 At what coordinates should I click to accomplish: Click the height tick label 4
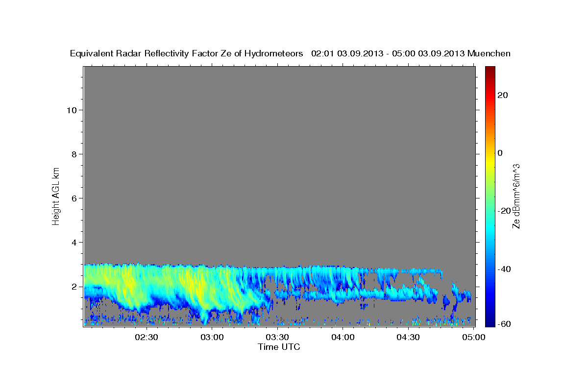coord(74,242)
